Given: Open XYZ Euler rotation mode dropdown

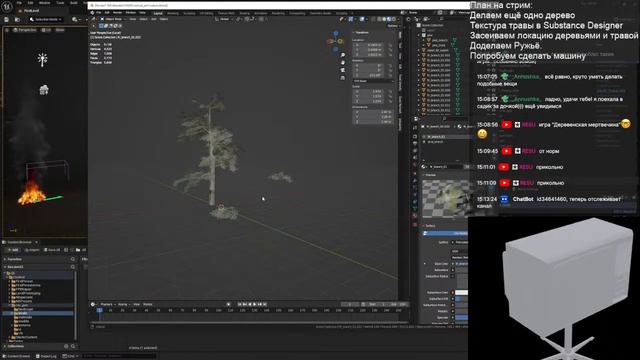Looking at the screenshot, I should click(372, 81).
